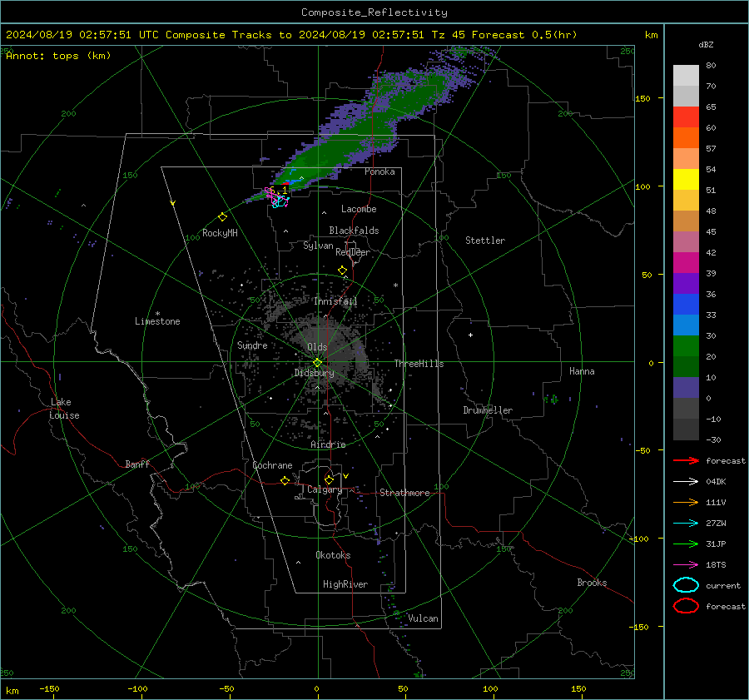Click the Stettler town label

point(485,241)
